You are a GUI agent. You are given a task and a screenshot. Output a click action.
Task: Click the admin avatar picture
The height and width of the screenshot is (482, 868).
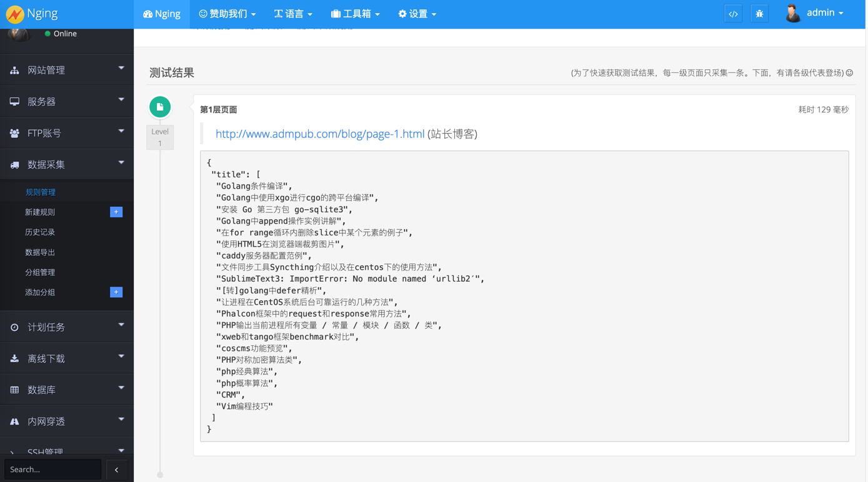(x=793, y=13)
